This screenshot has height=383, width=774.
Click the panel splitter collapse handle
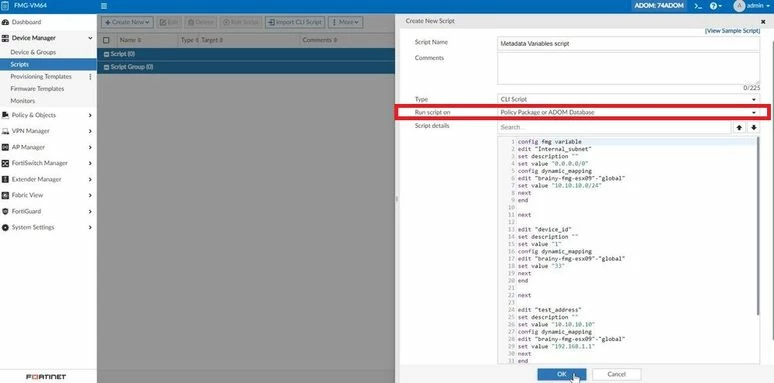(x=396, y=198)
